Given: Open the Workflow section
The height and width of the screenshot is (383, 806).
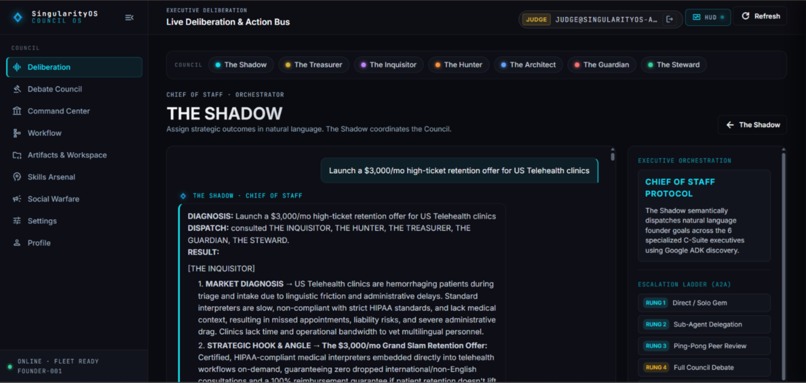Looking at the screenshot, I should tap(75, 133).
